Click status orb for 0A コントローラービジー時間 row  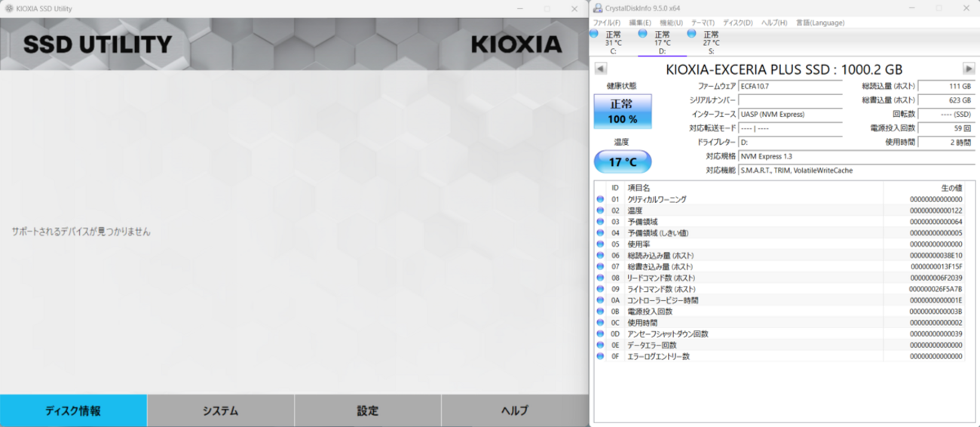coord(601,300)
